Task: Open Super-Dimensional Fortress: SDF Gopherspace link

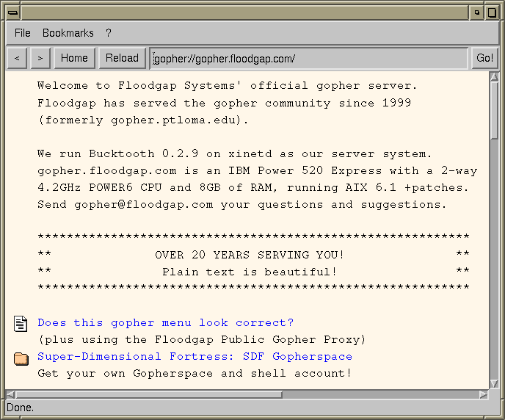Action: click(x=195, y=357)
